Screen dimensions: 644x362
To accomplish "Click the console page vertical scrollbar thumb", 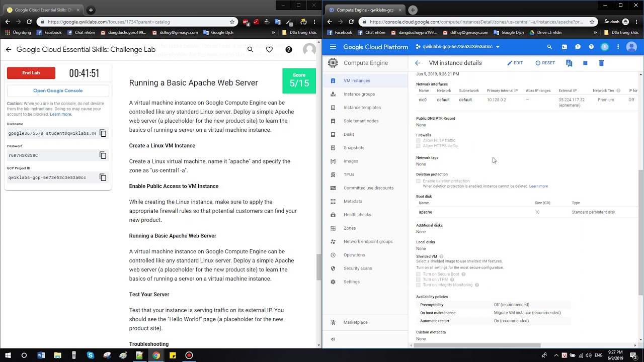I will [x=640, y=232].
